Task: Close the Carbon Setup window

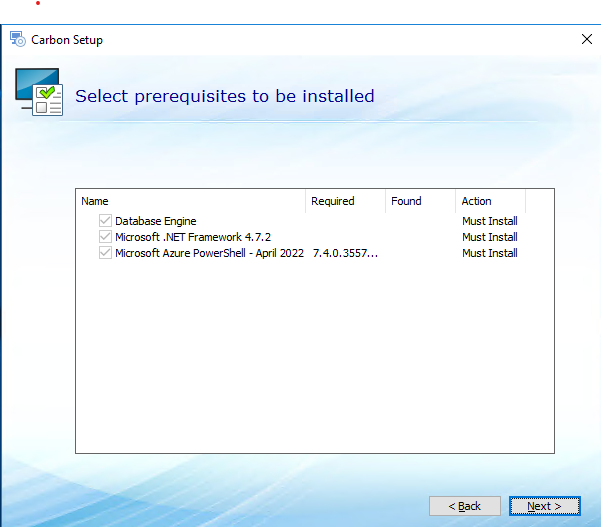Action: (x=587, y=39)
